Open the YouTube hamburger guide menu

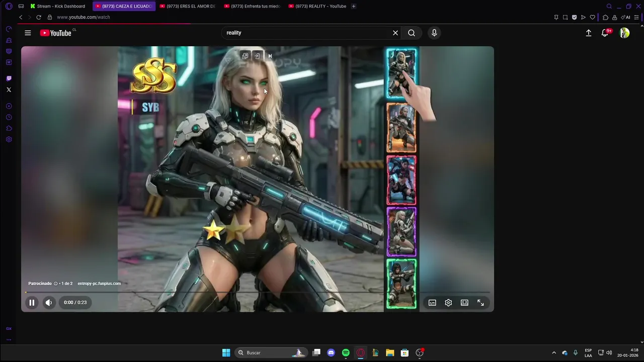[x=28, y=33]
